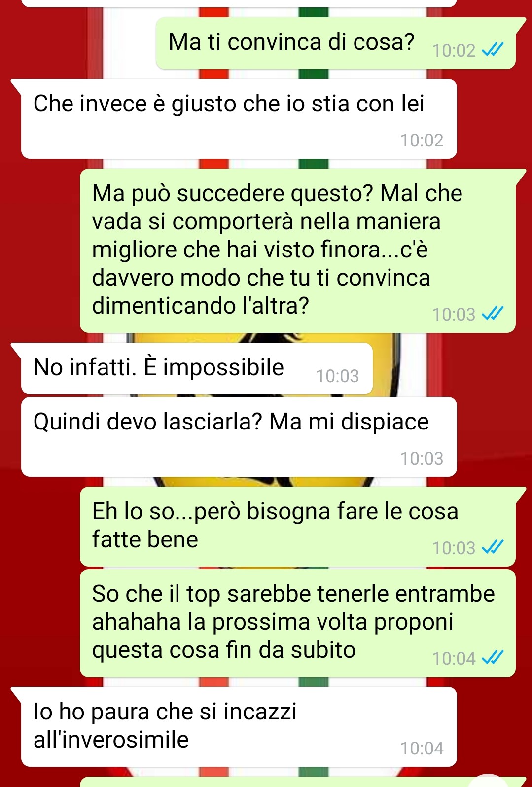Select message 'Io ho paura che si incazzi all'inverosimile'
This screenshot has width=532, height=787.
[239, 727]
